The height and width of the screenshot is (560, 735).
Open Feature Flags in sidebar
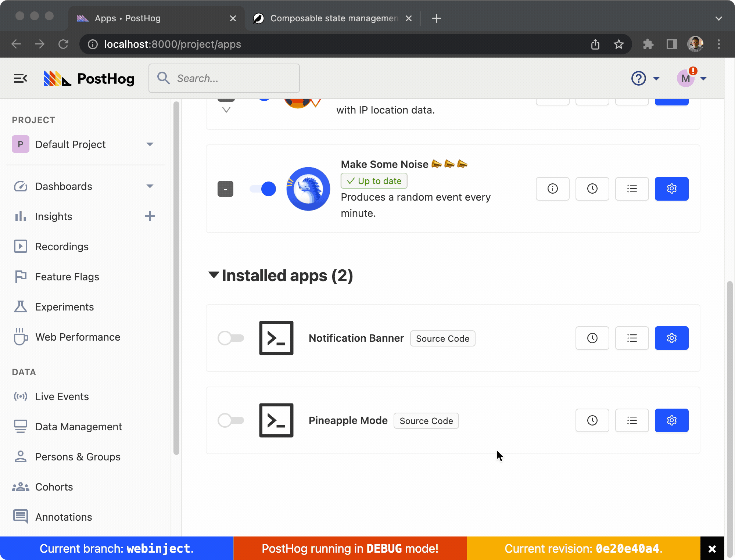(x=67, y=277)
